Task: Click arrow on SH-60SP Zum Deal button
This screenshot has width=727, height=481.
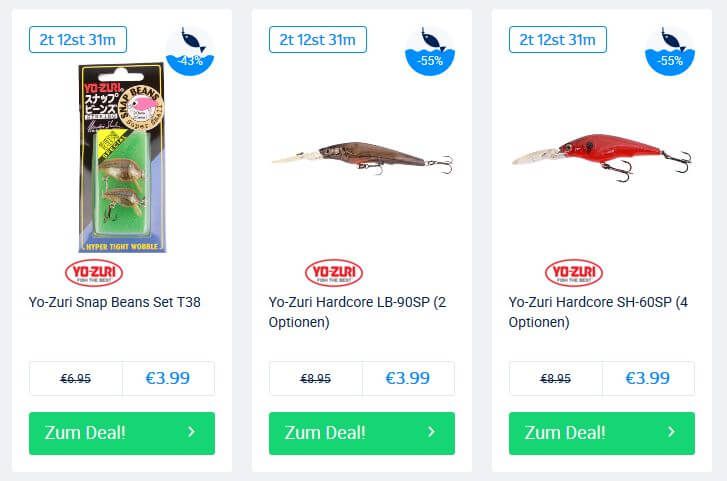Action: coord(671,432)
